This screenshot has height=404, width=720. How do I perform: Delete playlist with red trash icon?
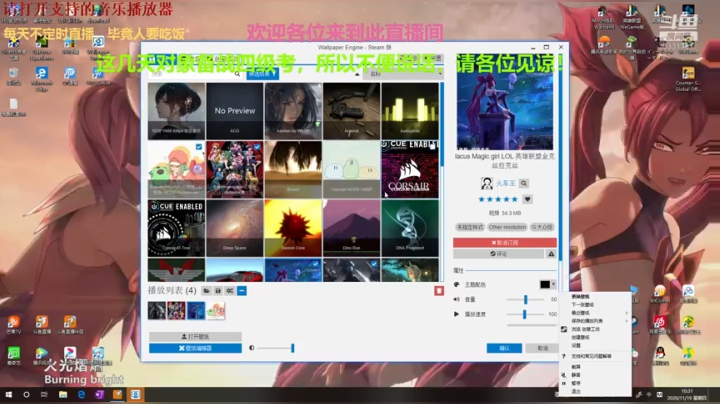[439, 291]
